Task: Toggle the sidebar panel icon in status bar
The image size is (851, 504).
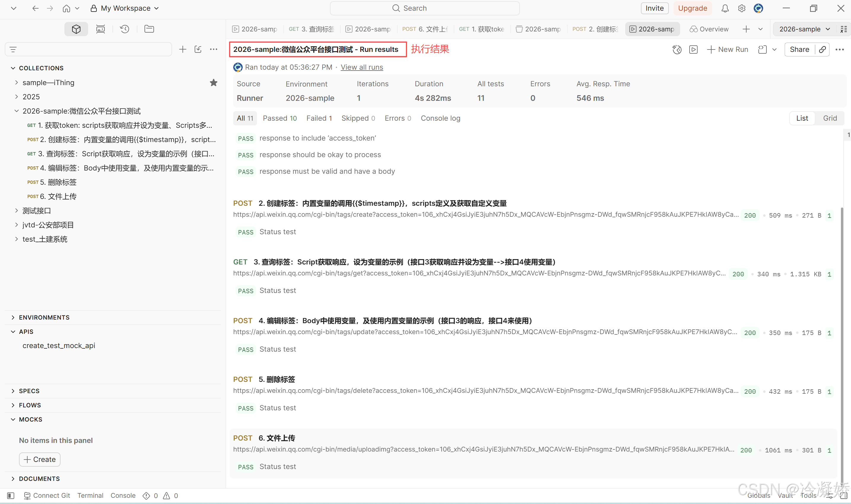Action: point(11,496)
